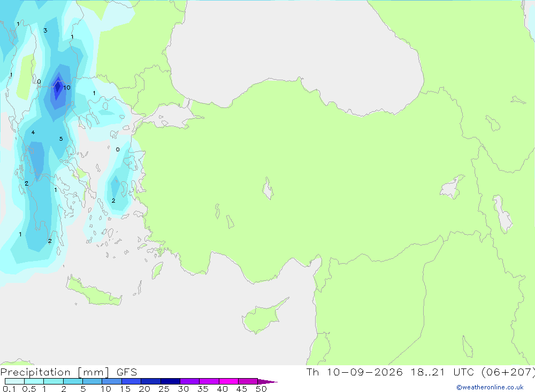Click the Precipitation [mm] GFS title
The height and width of the screenshot is (392, 535).
point(68,372)
